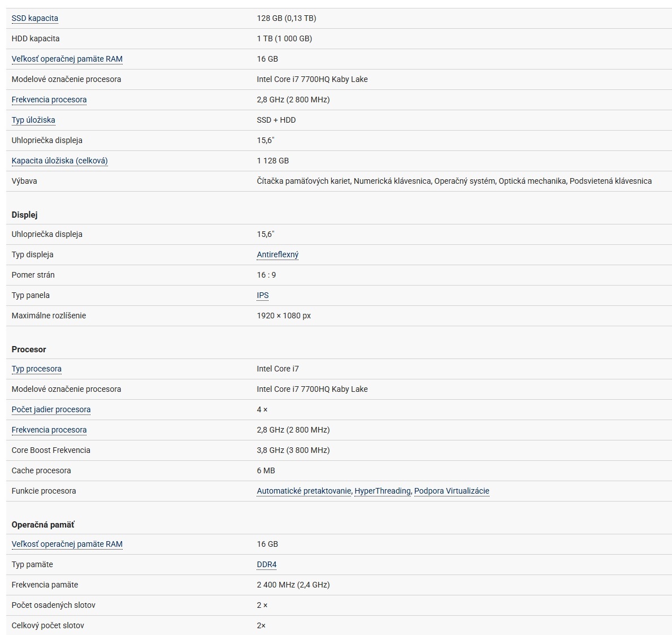Click the Core Boost Frekvencia row label
The image size is (672, 635).
(51, 450)
